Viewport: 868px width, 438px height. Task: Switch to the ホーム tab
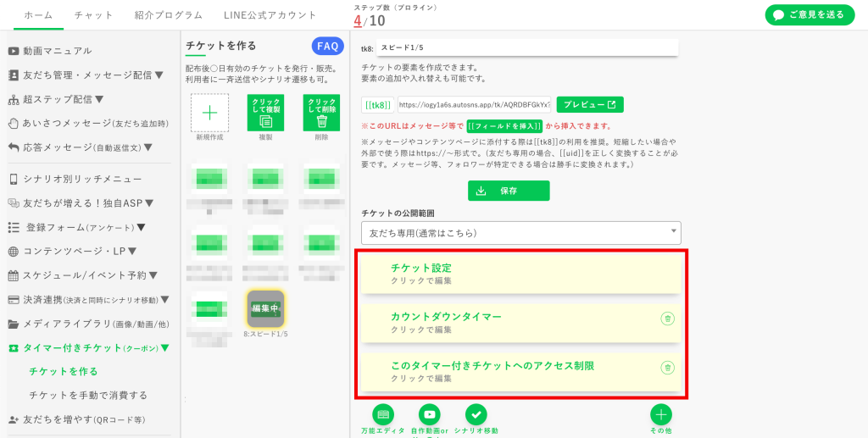(x=39, y=15)
